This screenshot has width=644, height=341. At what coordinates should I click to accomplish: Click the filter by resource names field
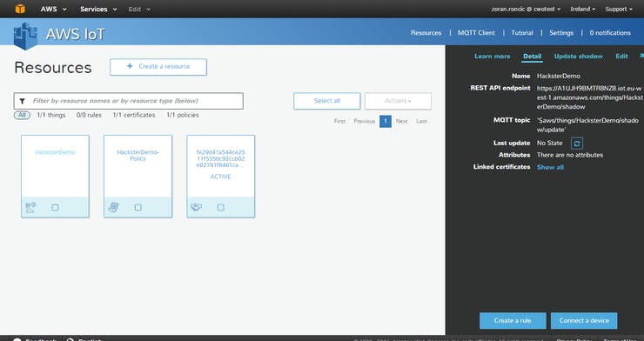(x=129, y=101)
